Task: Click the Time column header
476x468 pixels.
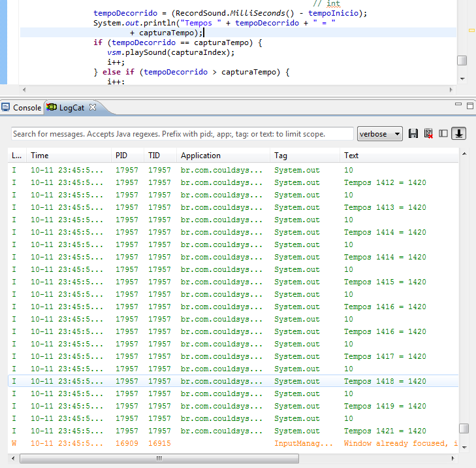Action: point(69,156)
